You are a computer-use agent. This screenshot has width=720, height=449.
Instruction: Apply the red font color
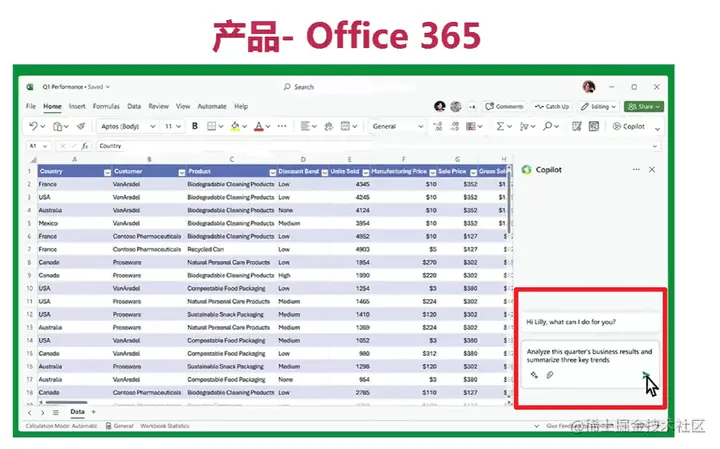coord(259,126)
